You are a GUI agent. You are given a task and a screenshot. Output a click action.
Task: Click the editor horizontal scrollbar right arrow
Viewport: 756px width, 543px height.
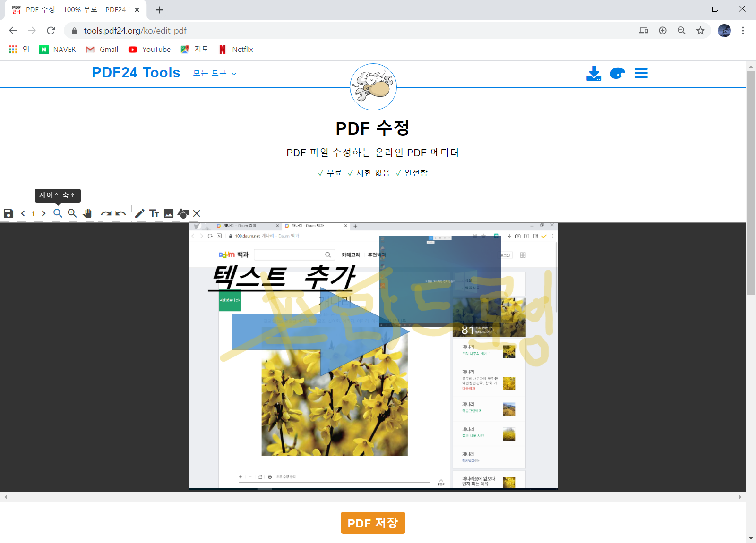(741, 497)
